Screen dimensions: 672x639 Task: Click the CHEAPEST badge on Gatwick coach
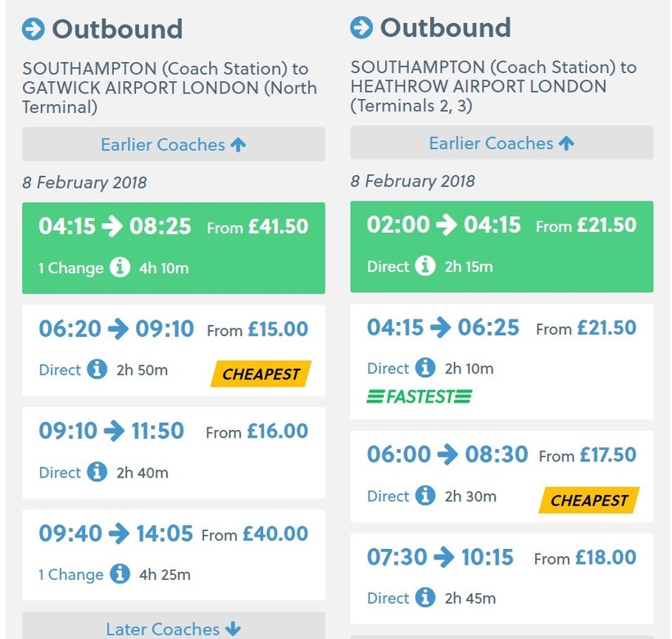tap(261, 374)
